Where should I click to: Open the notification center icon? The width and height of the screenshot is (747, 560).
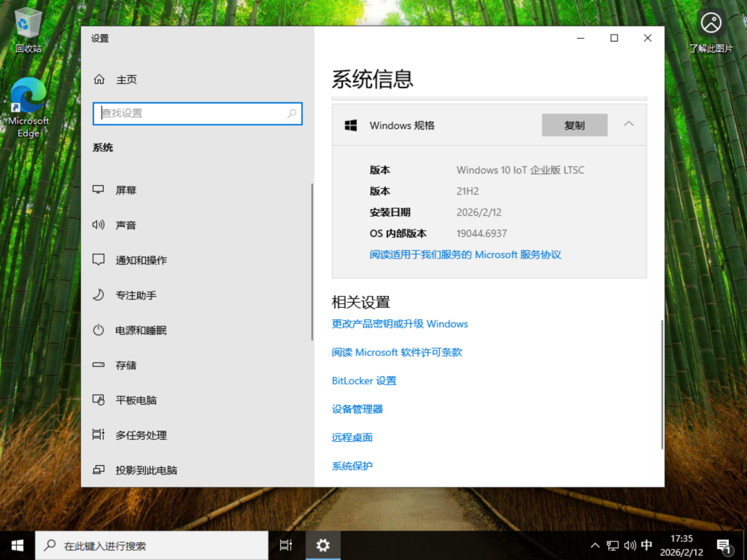(723, 545)
